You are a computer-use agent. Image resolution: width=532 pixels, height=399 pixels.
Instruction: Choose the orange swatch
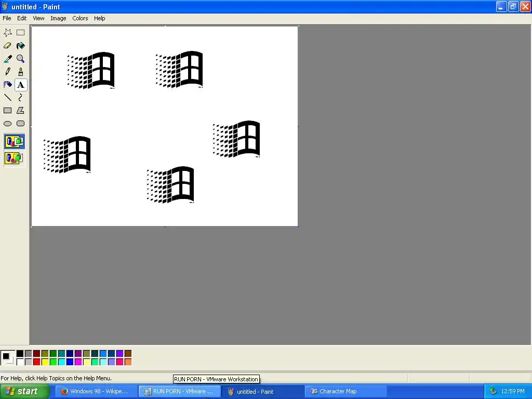coord(128,362)
